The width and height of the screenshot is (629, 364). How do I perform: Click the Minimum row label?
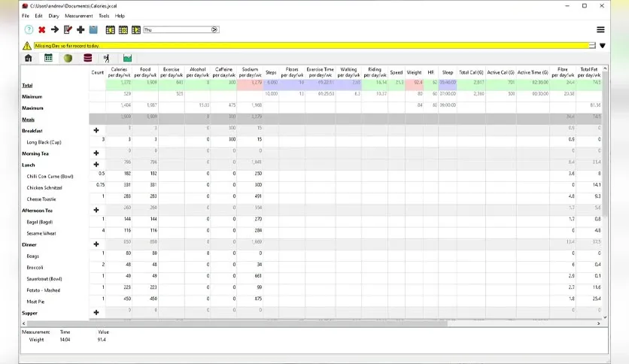coord(32,96)
